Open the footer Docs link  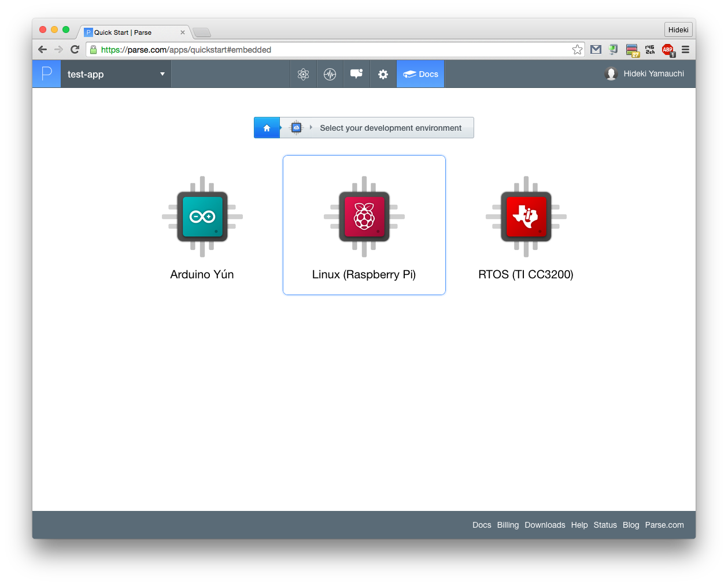pos(482,525)
